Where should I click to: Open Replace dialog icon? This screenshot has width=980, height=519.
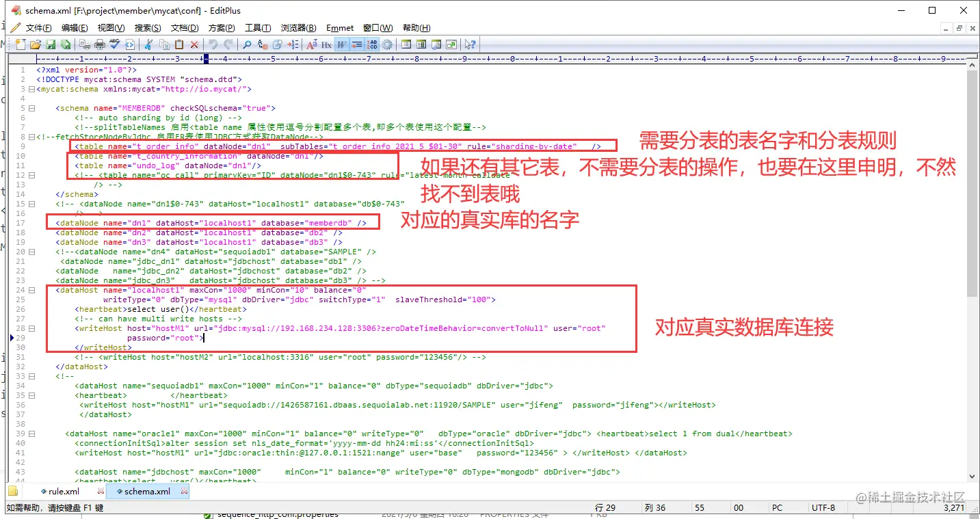(263, 44)
